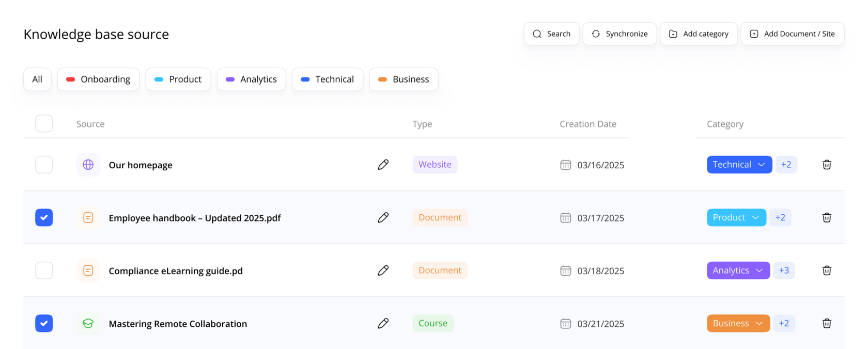This screenshot has width=868, height=349.
Task: Remove Mastering Remote Collaboration via trash icon
Action: point(827,323)
